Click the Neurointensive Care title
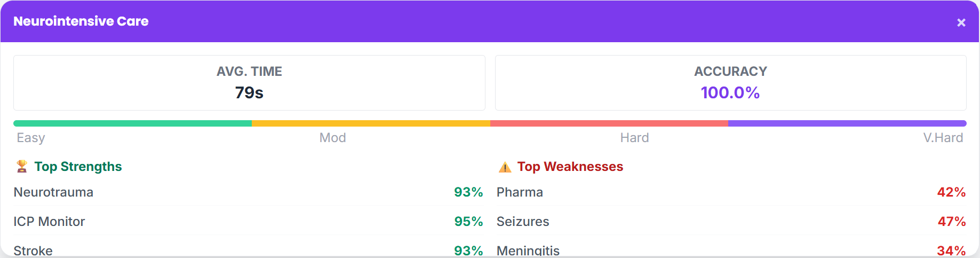 81,21
